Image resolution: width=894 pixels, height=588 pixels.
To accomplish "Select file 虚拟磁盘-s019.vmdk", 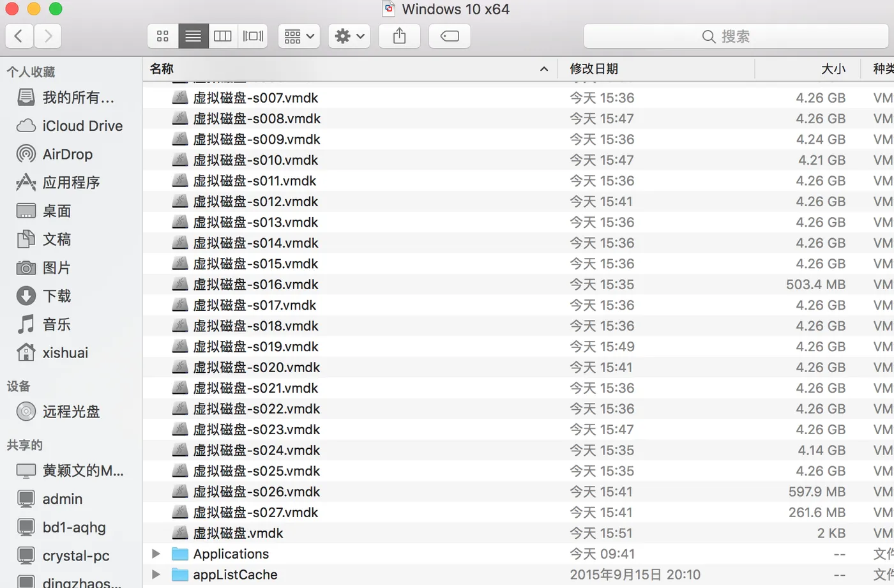I will 518,347.
